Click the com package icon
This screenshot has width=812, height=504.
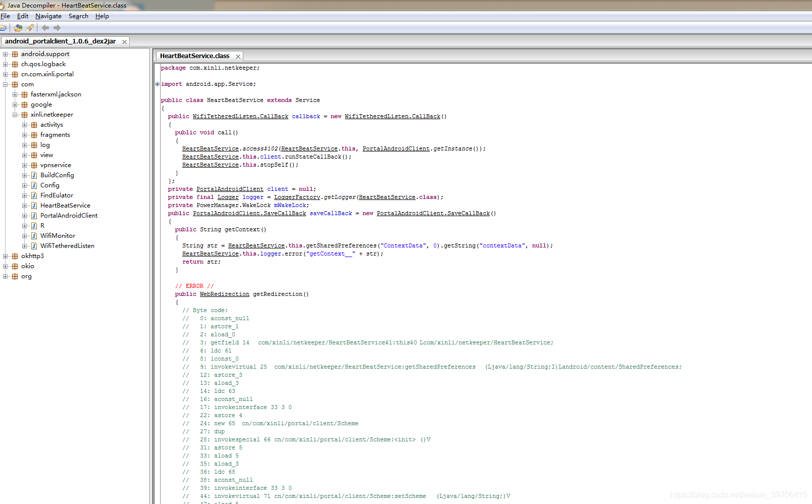(15, 84)
